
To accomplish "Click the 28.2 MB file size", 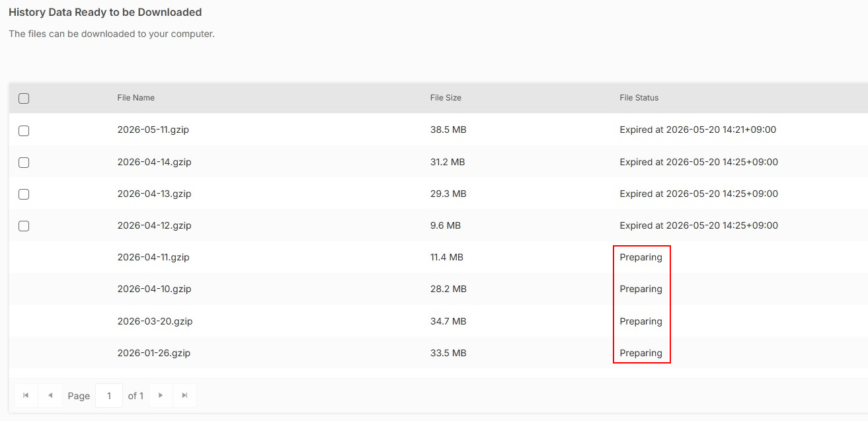I will 448,289.
